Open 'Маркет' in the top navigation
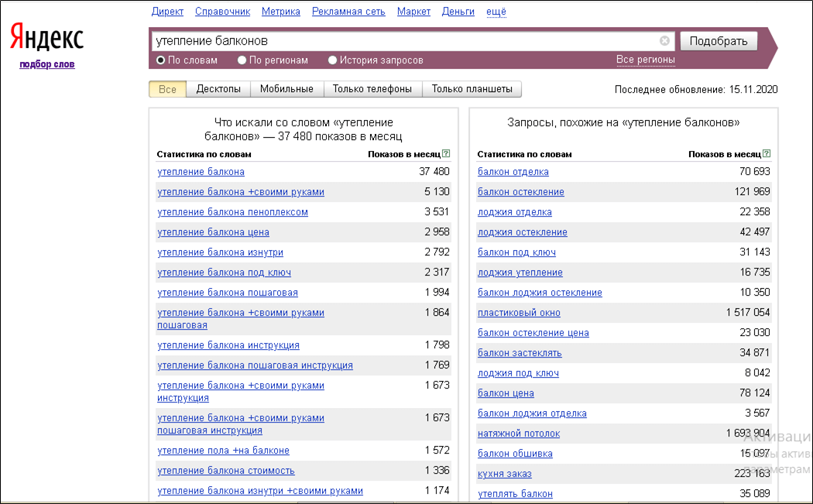This screenshot has height=504, width=813. (413, 12)
